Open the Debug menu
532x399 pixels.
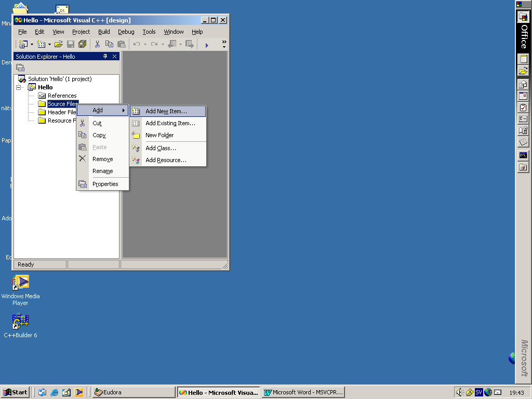[126, 32]
